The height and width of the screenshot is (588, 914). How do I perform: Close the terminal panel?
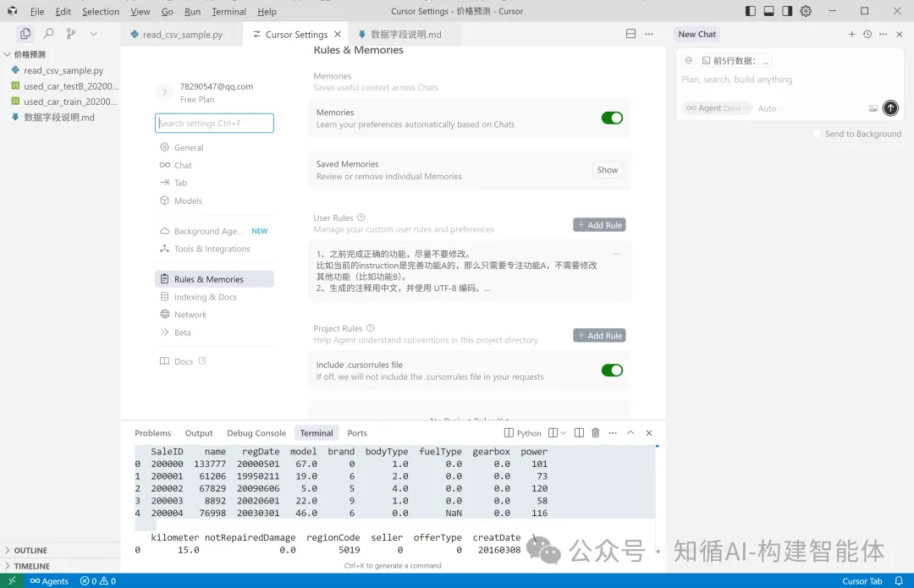[x=649, y=433]
